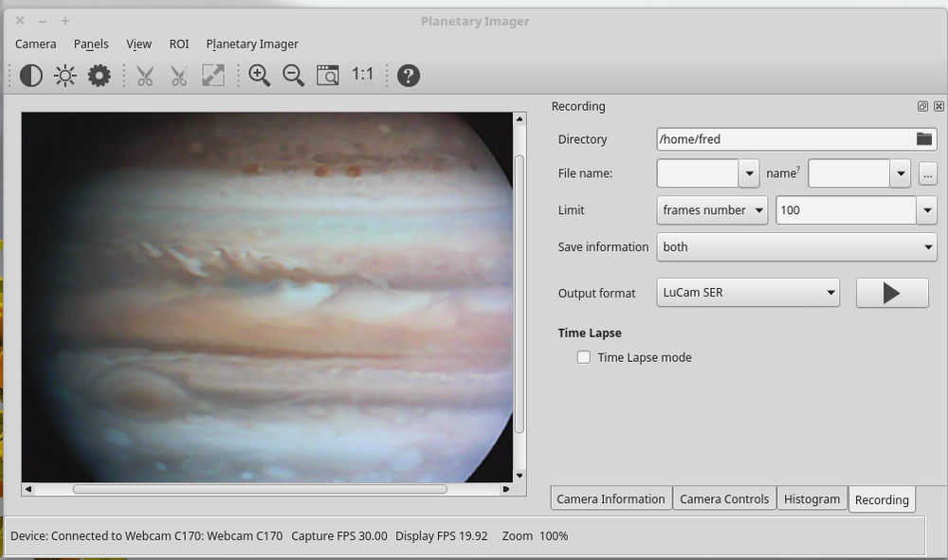Click the file name ellipsis button

pos(927,173)
